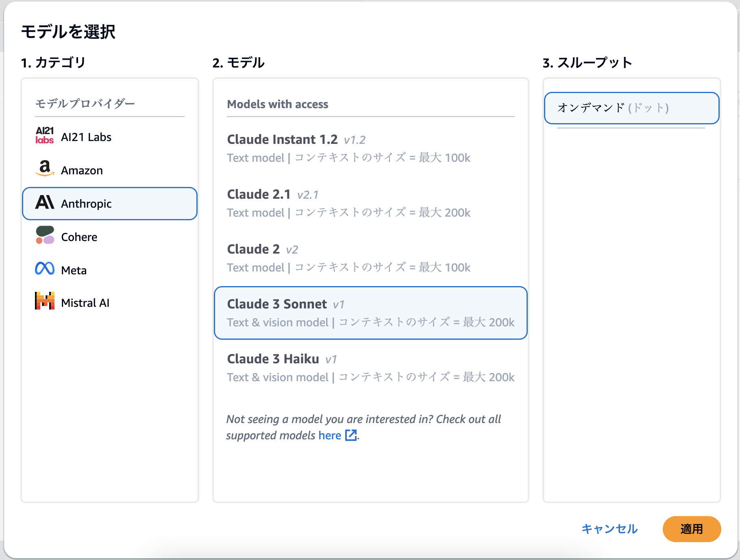
Task: Click the Amazon logo icon
Action: click(45, 168)
